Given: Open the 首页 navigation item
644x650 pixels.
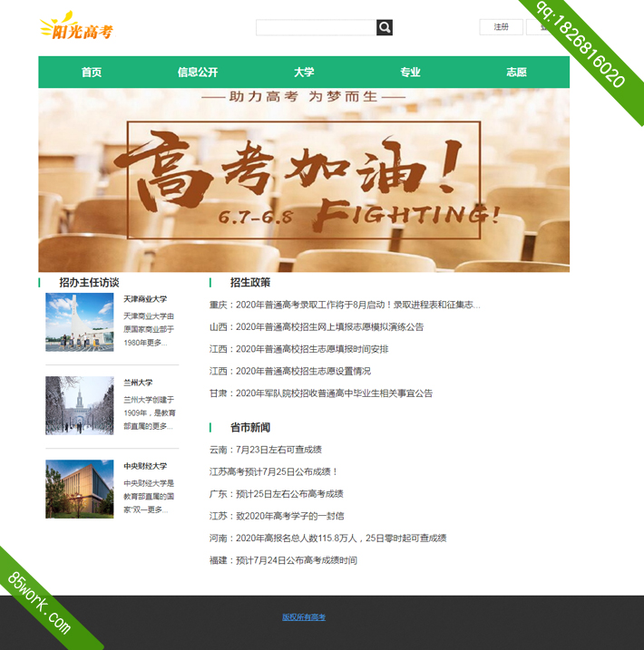Looking at the screenshot, I should click(x=92, y=73).
